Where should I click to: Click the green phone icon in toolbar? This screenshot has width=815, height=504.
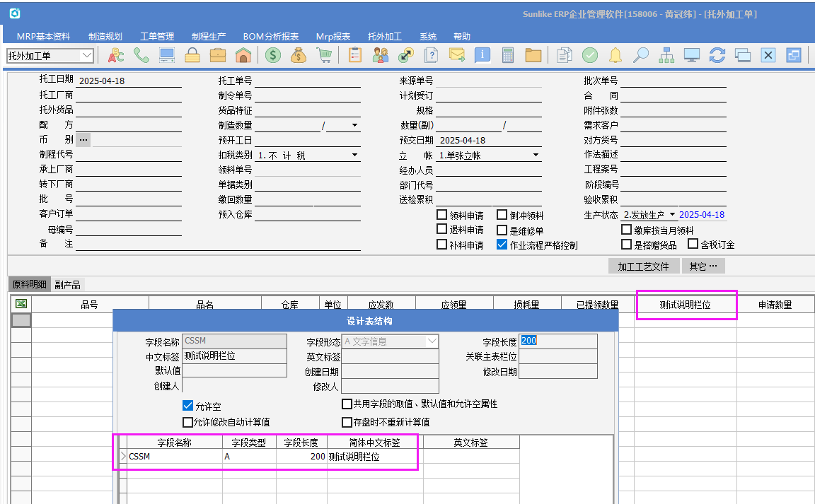pos(141,55)
